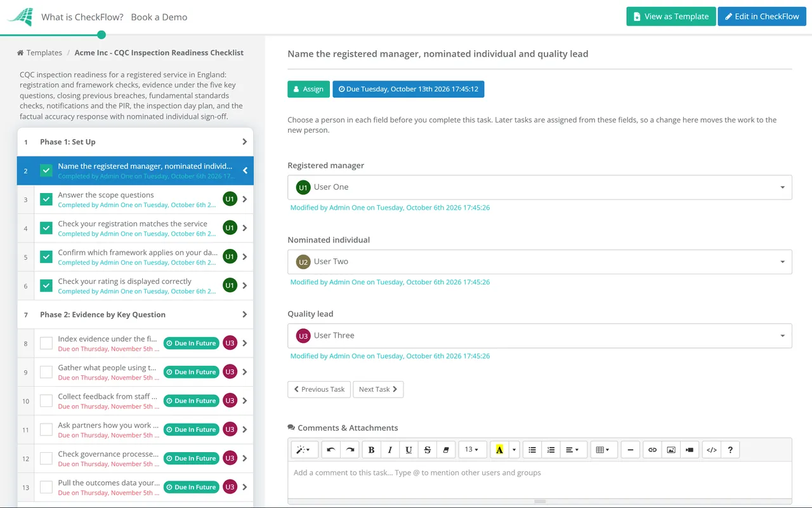Open the highlight color picker arrow
This screenshot has height=508, width=812.
coord(514,450)
